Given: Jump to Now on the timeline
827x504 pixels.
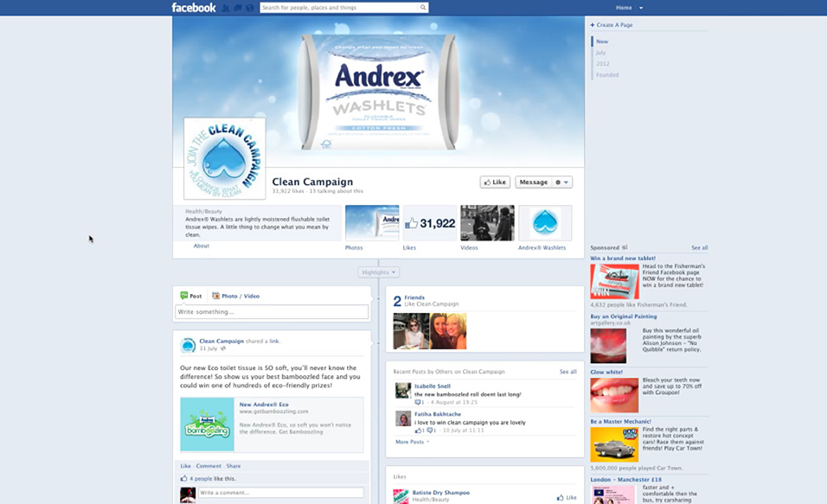Looking at the screenshot, I should [x=602, y=41].
